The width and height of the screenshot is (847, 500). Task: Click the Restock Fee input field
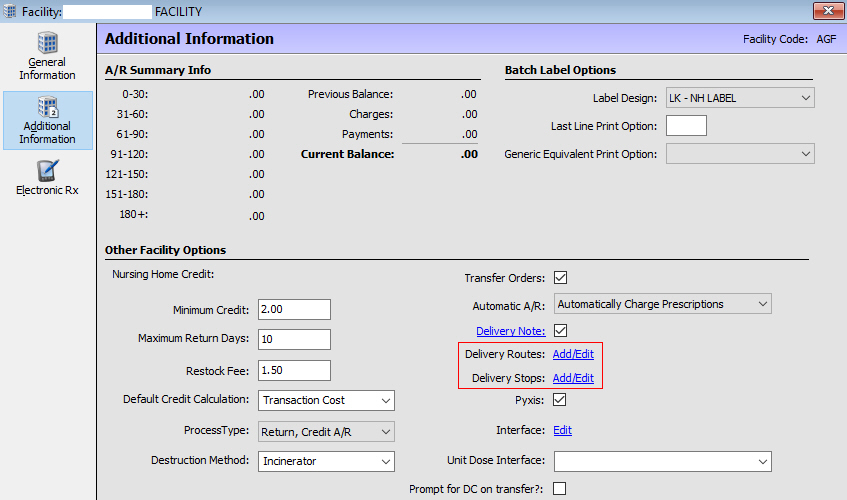(294, 370)
